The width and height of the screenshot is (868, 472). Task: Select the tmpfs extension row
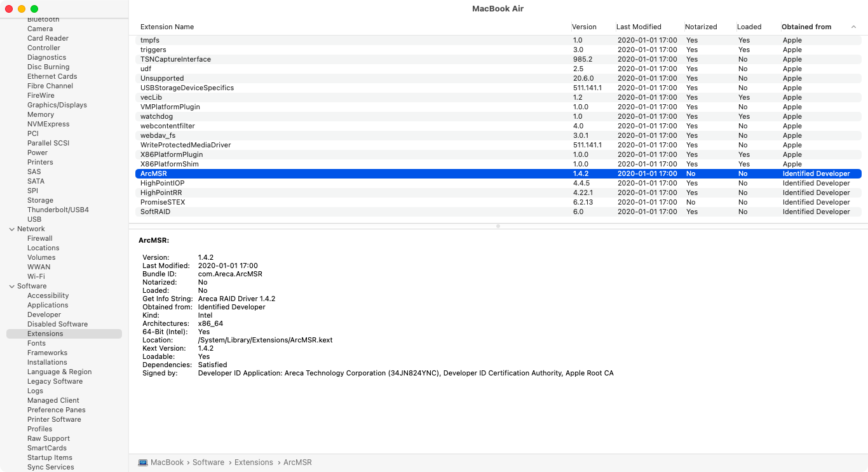pyautogui.click(x=498, y=40)
